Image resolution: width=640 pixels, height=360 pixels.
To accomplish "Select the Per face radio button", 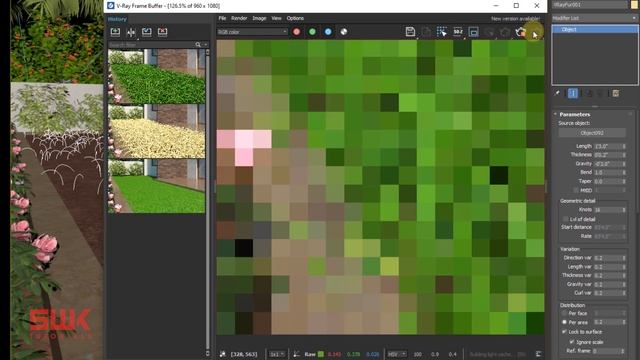I will 564,313.
